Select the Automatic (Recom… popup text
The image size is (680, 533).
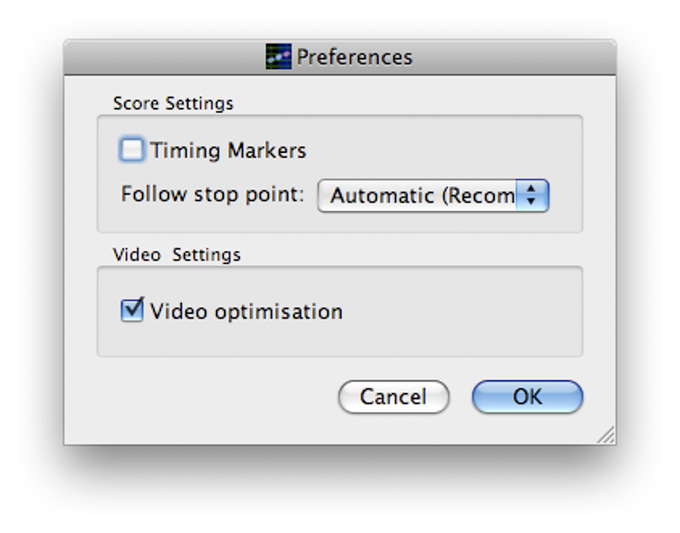422,196
